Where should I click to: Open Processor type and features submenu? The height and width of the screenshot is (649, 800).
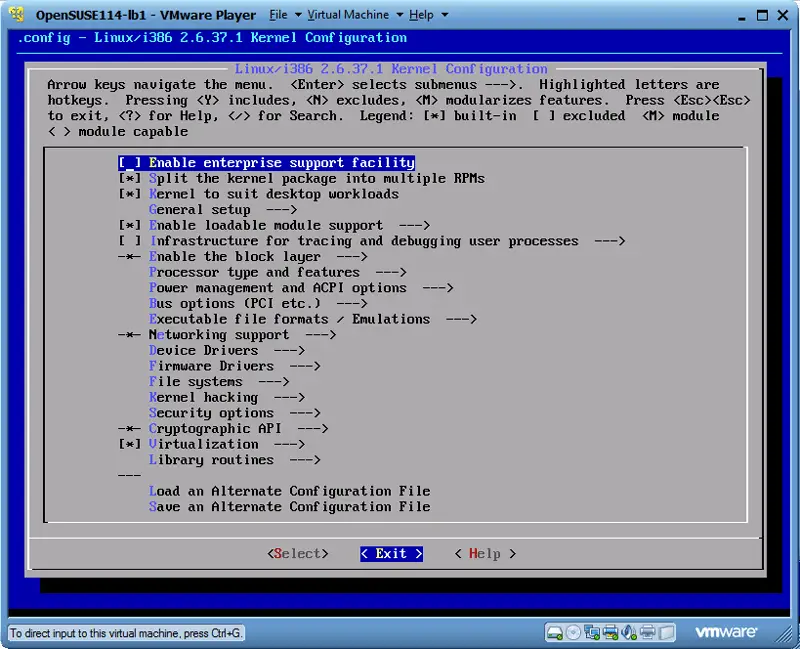tap(278, 272)
